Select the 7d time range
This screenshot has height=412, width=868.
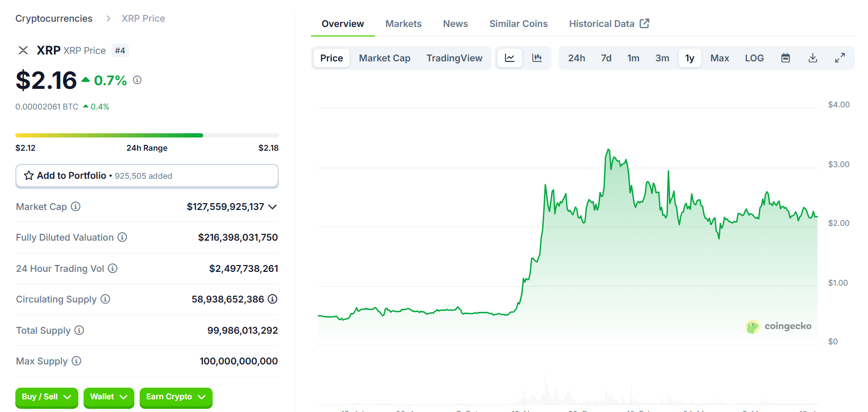tap(606, 58)
